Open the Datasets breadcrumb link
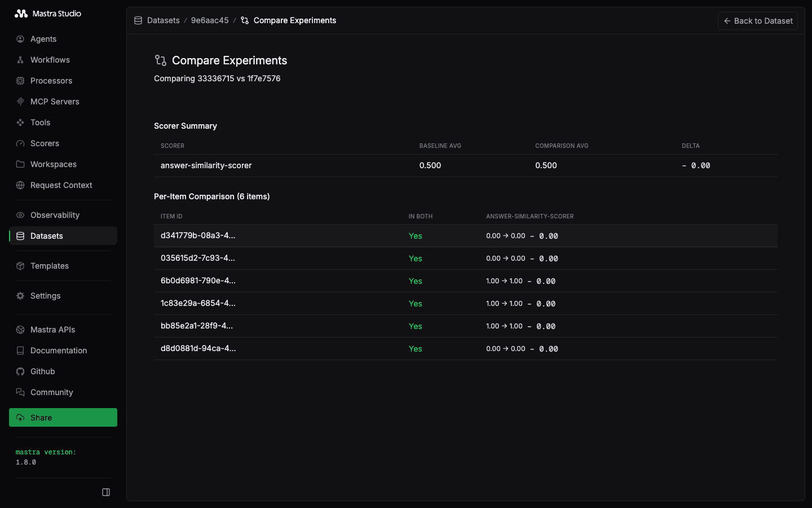Image resolution: width=812 pixels, height=508 pixels. tap(163, 20)
